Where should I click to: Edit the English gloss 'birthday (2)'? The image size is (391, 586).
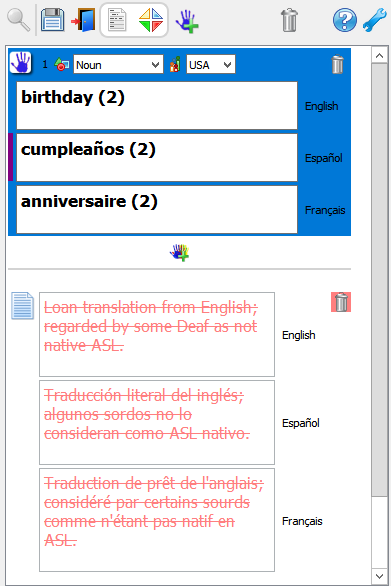[157, 105]
